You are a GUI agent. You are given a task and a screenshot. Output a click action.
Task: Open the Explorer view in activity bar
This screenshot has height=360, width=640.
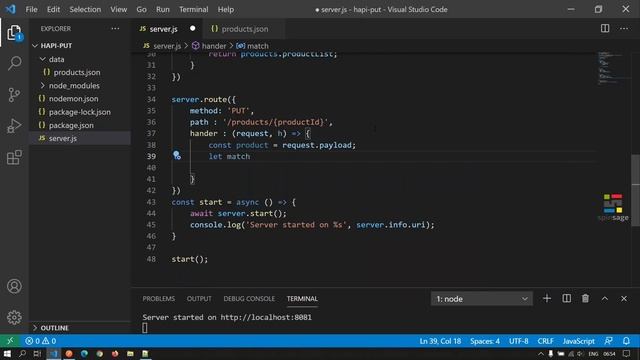coord(14,33)
